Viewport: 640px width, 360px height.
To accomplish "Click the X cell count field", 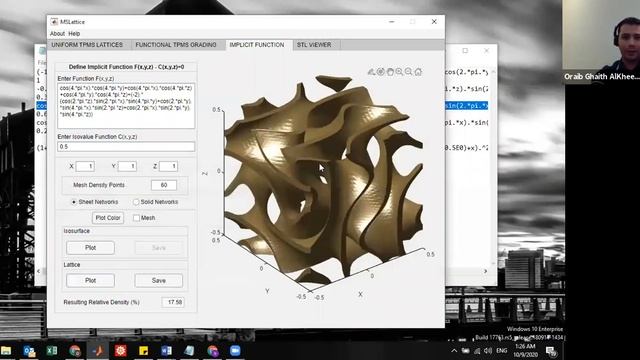I will click(x=85, y=166).
